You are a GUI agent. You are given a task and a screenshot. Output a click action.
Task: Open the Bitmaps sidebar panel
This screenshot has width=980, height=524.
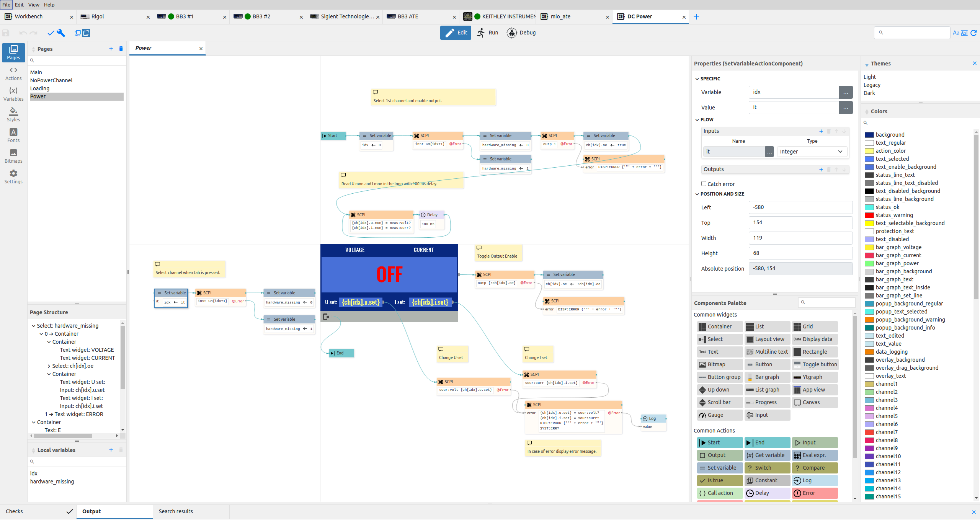coord(13,156)
